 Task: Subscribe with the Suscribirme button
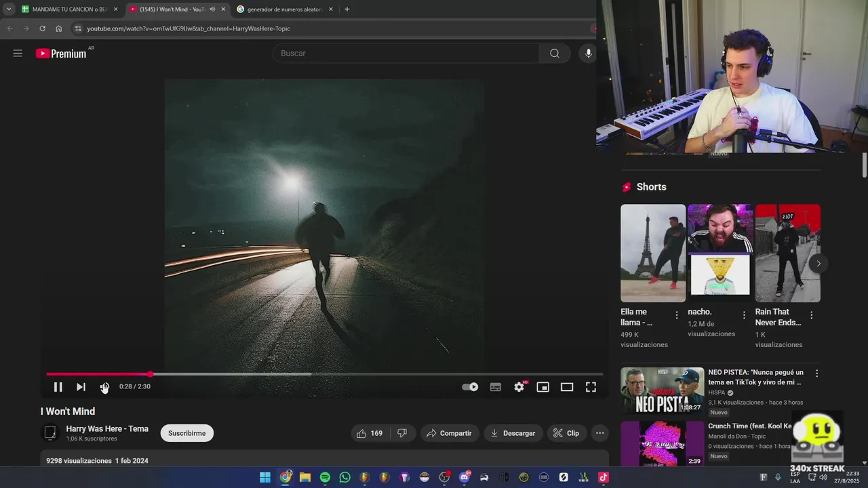coord(186,433)
